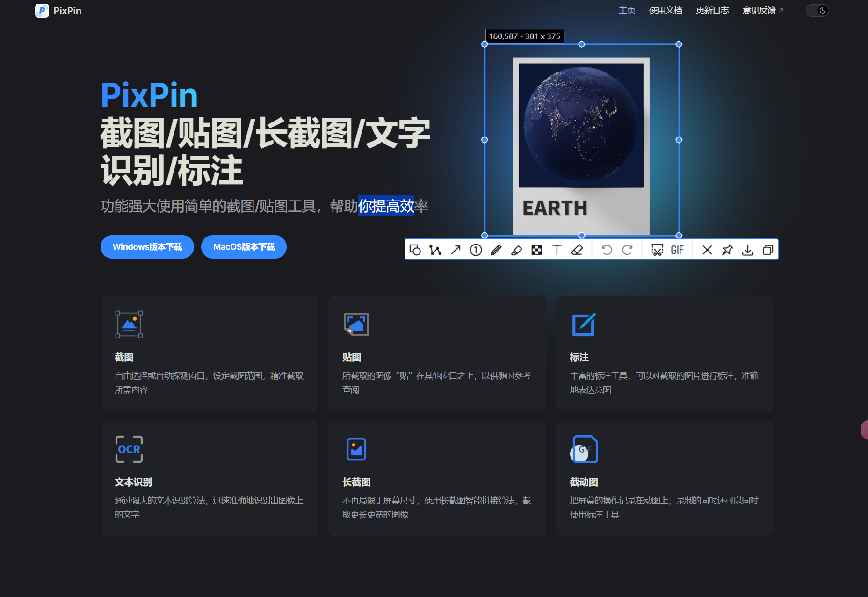Select the arrow tool
This screenshot has height=597, width=868.
click(456, 250)
